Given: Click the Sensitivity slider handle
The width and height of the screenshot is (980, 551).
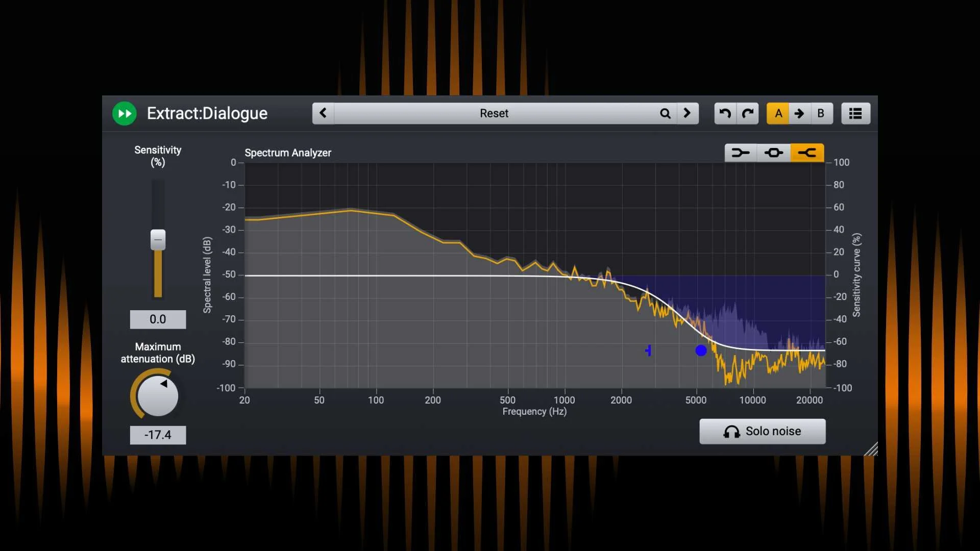Looking at the screenshot, I should (x=158, y=239).
